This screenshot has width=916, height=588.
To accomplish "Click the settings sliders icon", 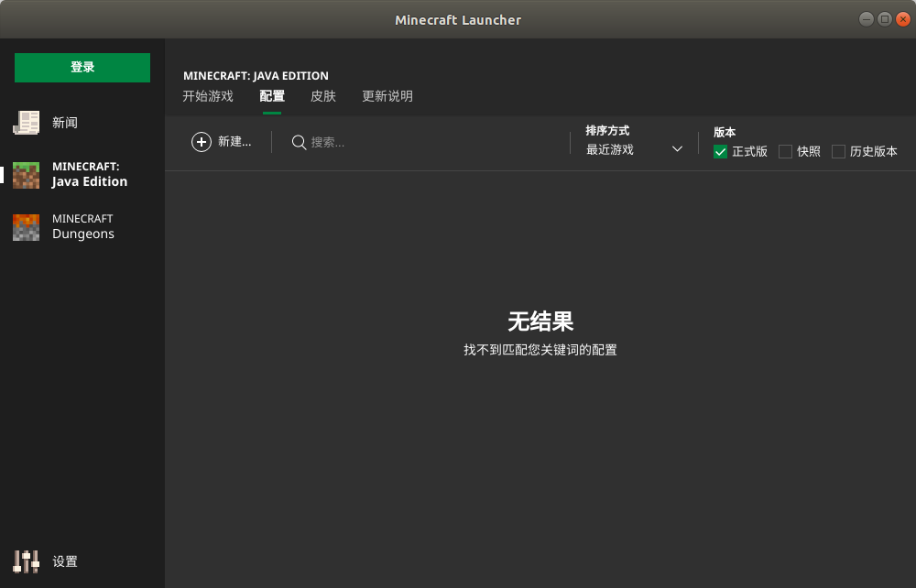I will point(27,561).
